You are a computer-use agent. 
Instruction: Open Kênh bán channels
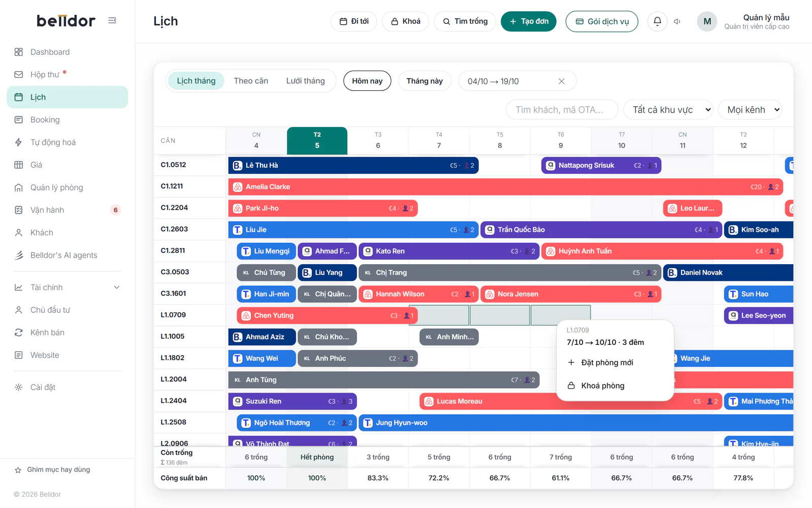[x=67, y=333]
